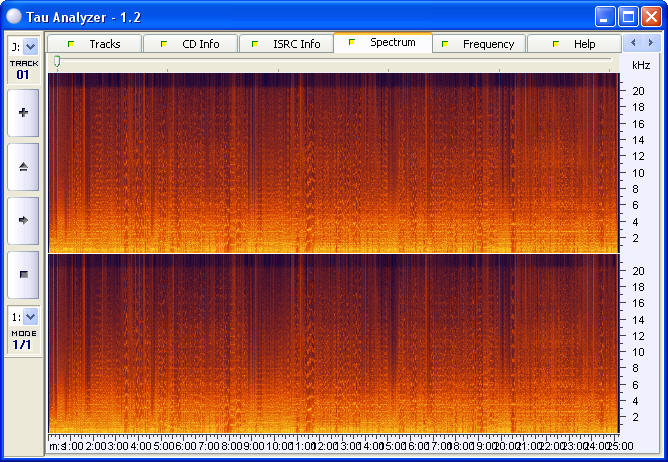Viewport: 668px width, 462px height.
Task: Open the drive J: dropdown
Action: 30,46
